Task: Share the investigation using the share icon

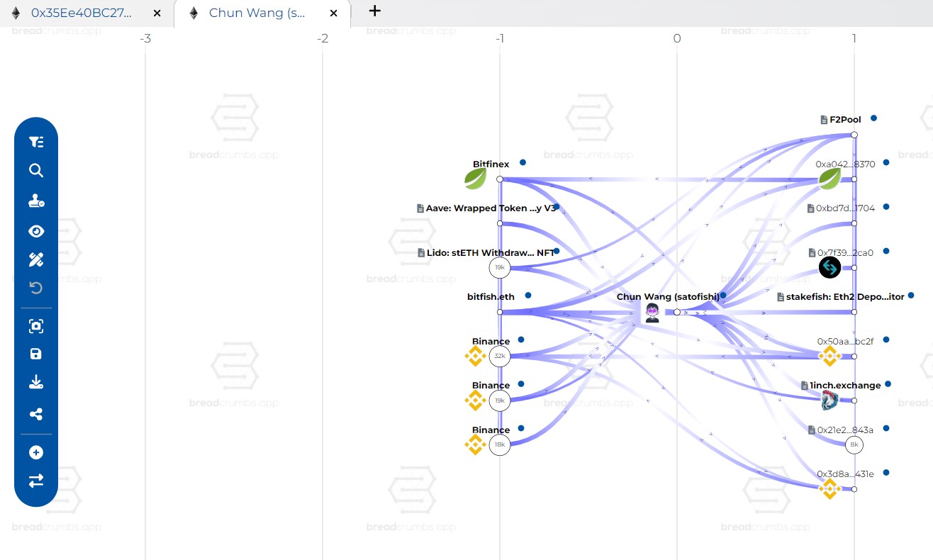Action: tap(36, 414)
